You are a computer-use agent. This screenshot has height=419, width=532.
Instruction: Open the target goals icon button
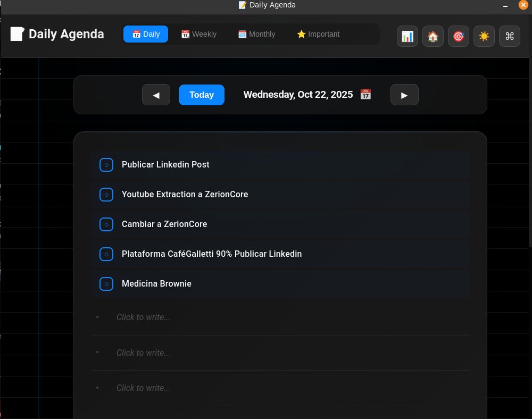coord(459,36)
